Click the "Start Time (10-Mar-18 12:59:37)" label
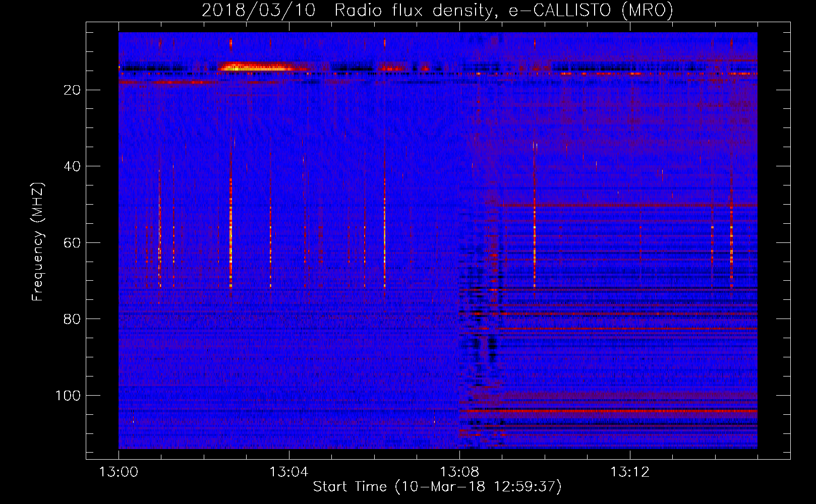 [x=437, y=487]
